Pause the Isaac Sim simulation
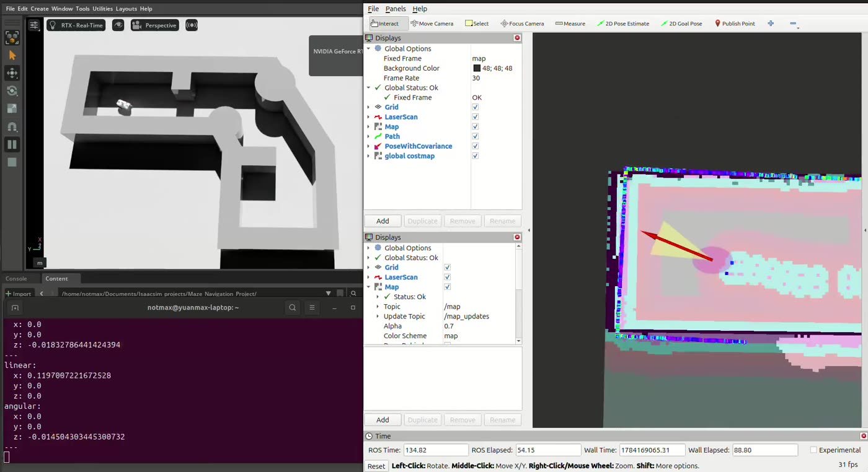Viewport: 868px width, 472px height. coord(12,144)
